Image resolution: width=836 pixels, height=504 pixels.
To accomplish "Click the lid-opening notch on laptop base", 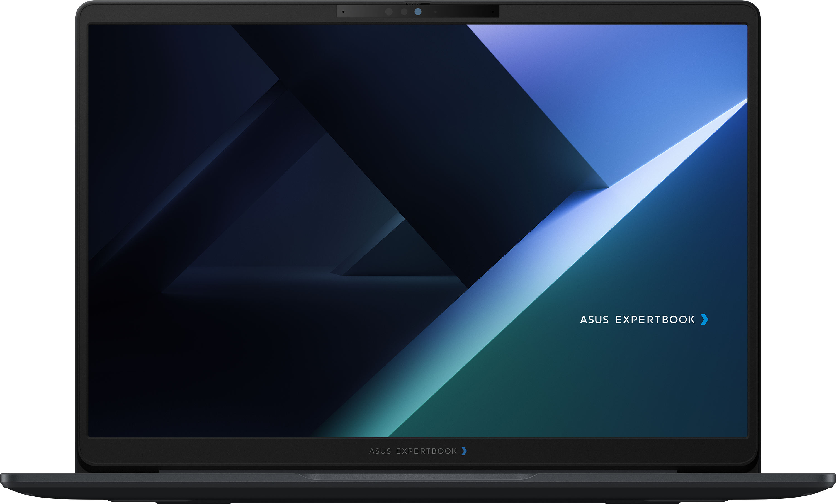I will coord(418,477).
